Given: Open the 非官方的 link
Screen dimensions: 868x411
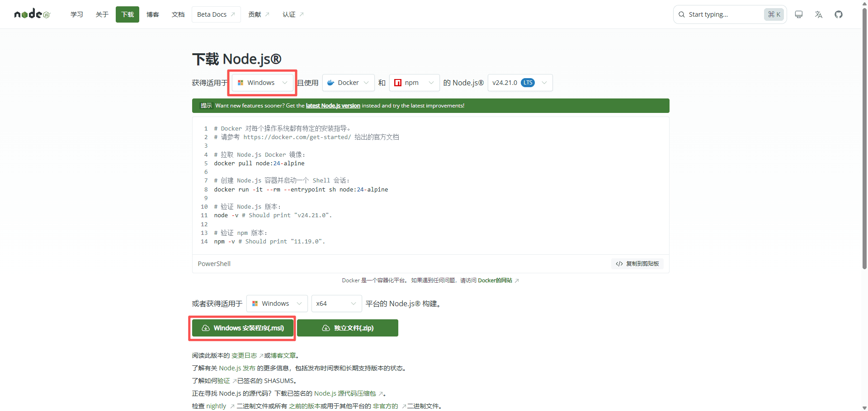Looking at the screenshot, I should 386,406.
